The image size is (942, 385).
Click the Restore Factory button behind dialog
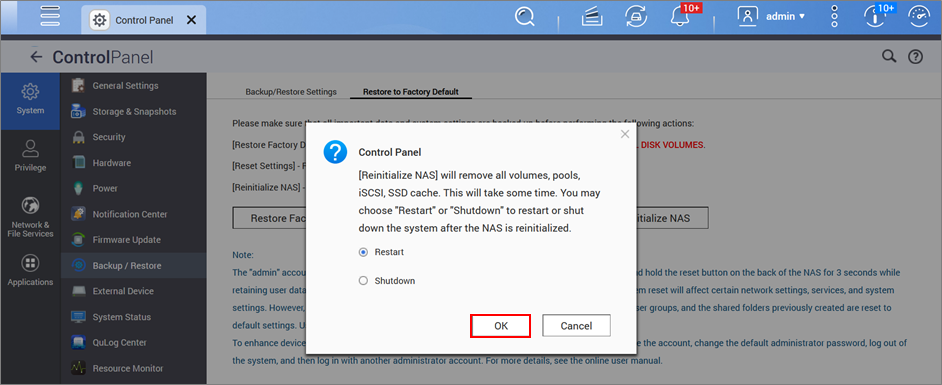point(270,218)
